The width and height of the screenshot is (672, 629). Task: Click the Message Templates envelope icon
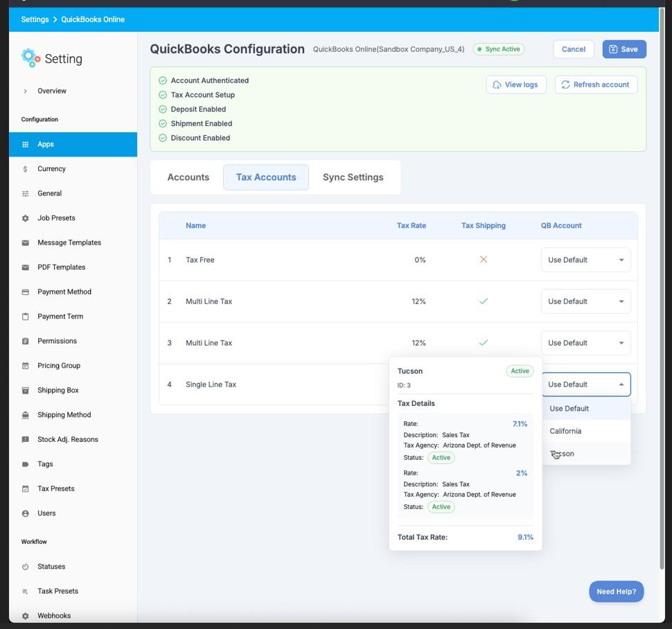click(26, 243)
